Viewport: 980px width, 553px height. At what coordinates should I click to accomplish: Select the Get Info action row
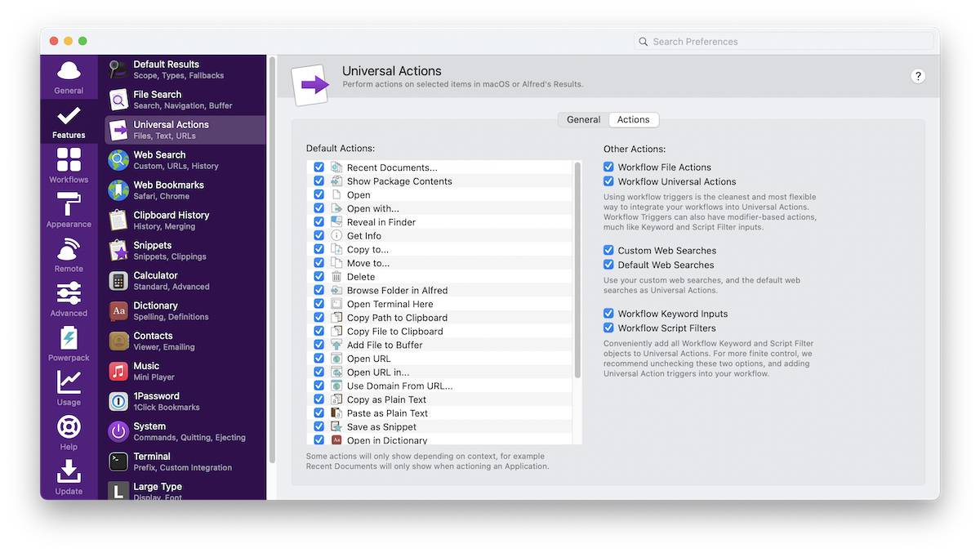pos(441,236)
